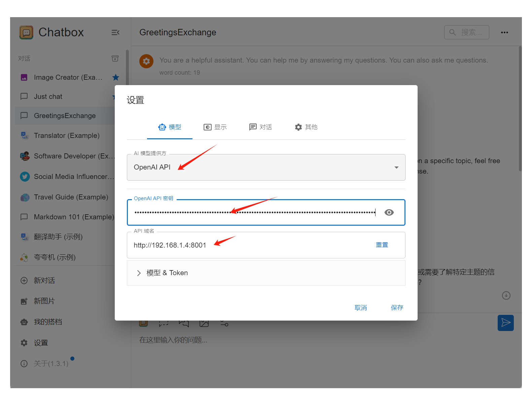The image size is (532, 405).
Task: Send message with paper plane button
Action: point(506,323)
